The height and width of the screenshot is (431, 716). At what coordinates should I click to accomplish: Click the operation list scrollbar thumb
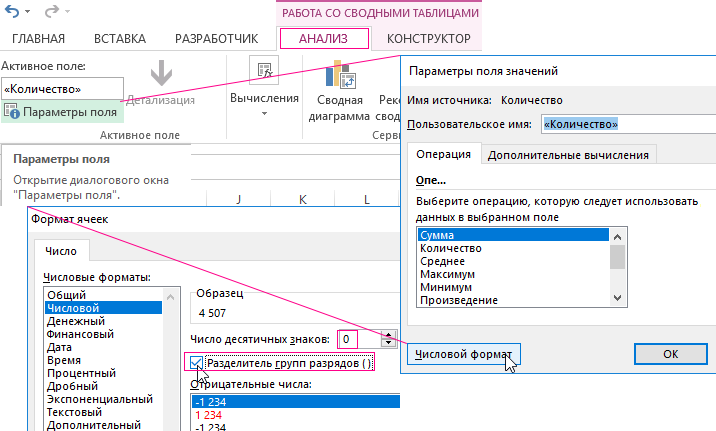617,257
